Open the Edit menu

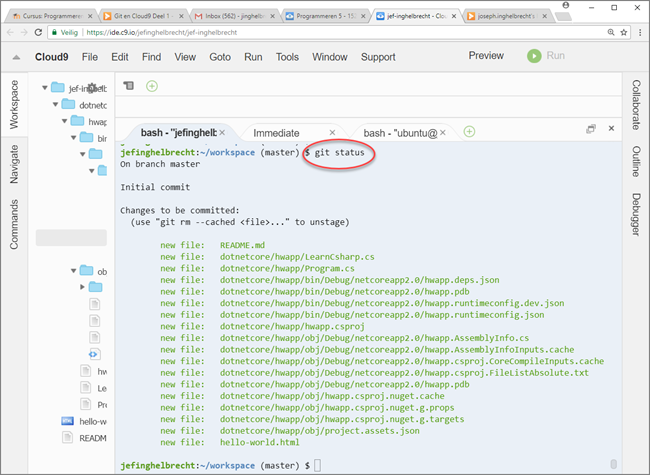tap(120, 57)
